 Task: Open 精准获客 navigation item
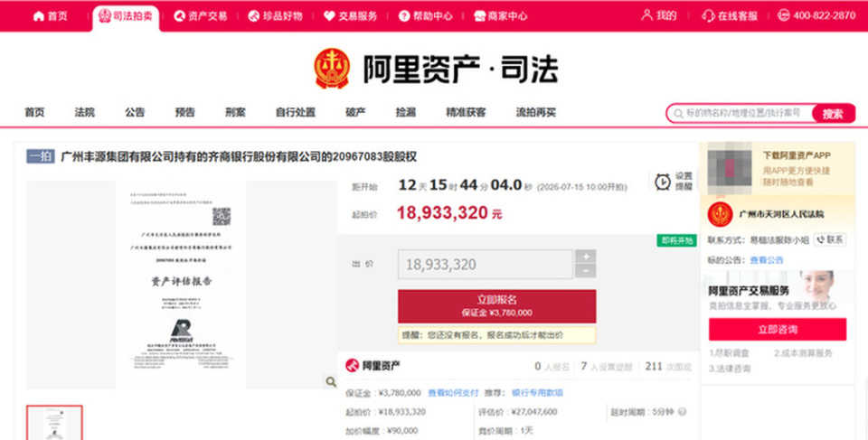point(467,112)
